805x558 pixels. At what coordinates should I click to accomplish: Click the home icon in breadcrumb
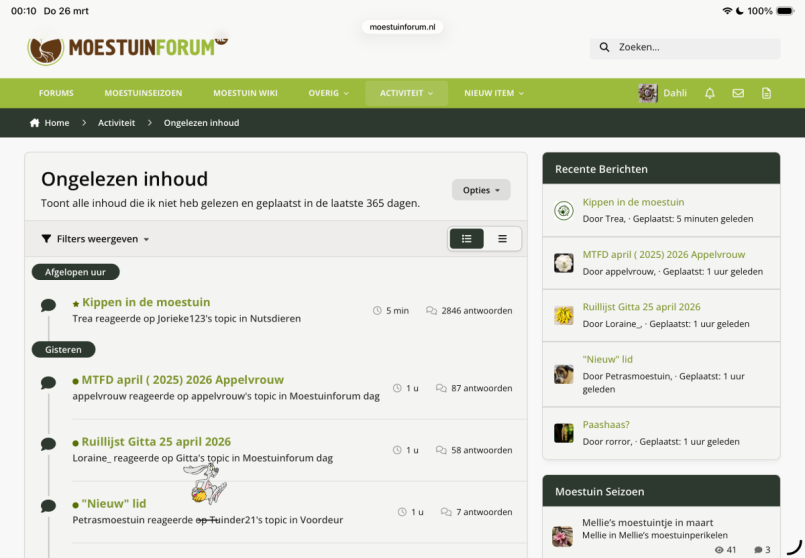click(x=35, y=123)
